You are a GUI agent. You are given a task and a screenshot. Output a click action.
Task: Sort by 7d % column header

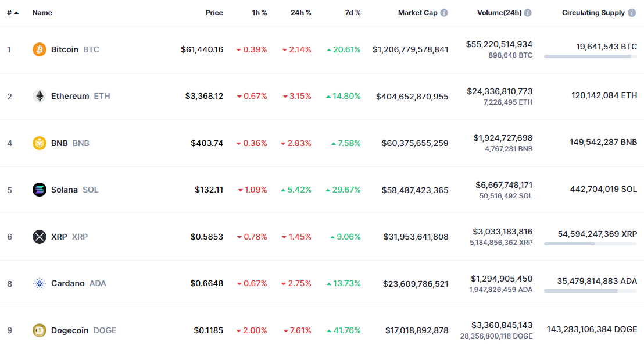[x=353, y=13]
